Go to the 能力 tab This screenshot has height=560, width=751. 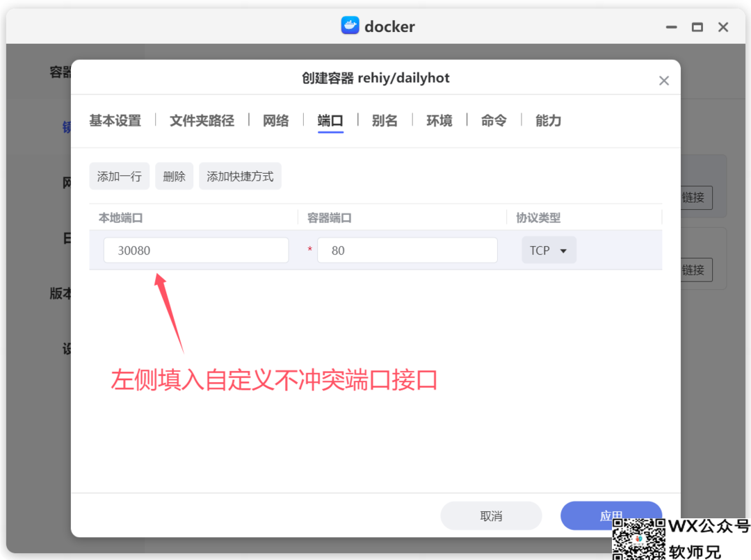[x=549, y=121]
